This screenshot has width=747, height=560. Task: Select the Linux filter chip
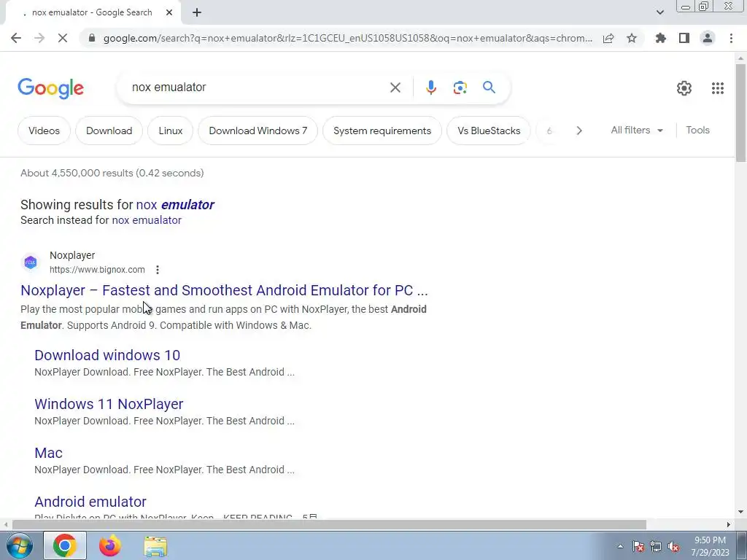pos(171,131)
